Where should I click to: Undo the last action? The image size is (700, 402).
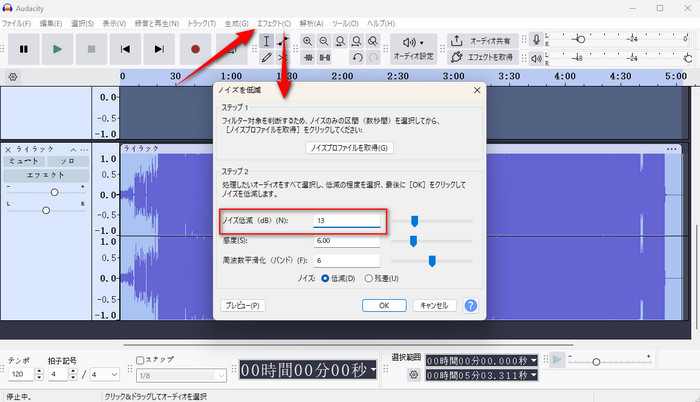[x=357, y=57]
